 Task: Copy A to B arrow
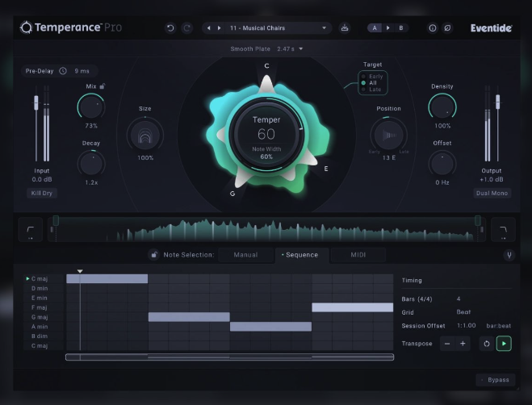(387, 28)
